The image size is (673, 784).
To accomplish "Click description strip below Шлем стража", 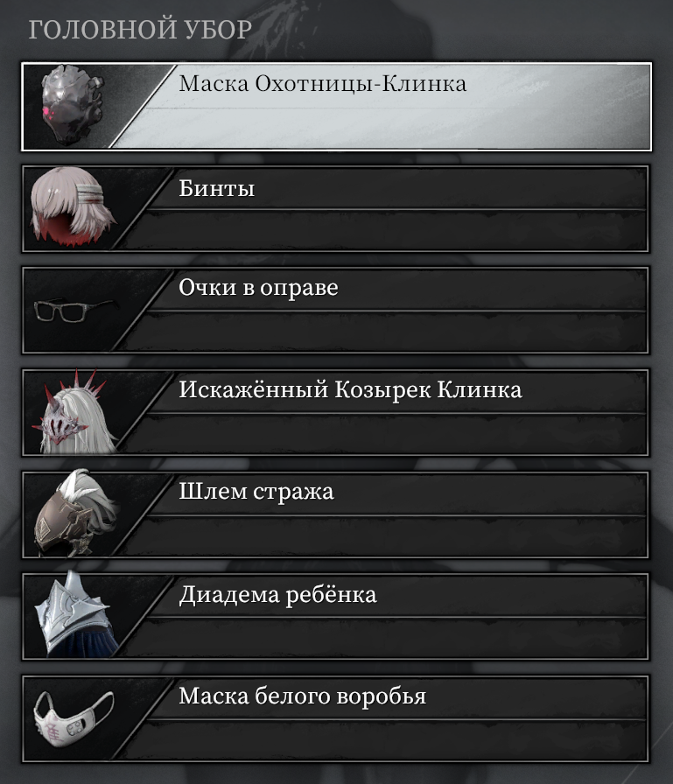I will coord(385,536).
